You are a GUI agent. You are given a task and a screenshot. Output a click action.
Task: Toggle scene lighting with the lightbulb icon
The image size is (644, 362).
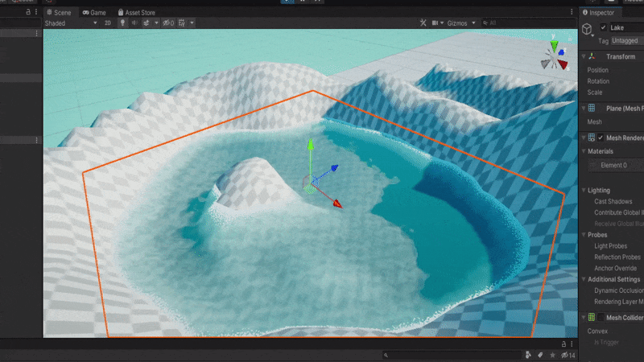coord(123,23)
